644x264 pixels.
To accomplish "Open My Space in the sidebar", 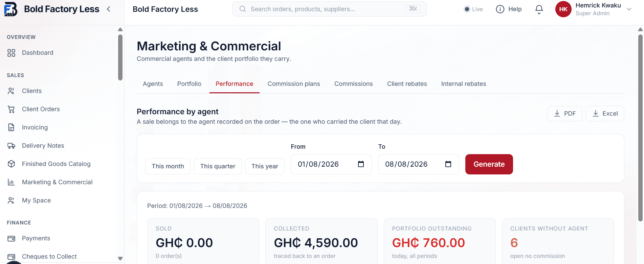I will tap(37, 200).
